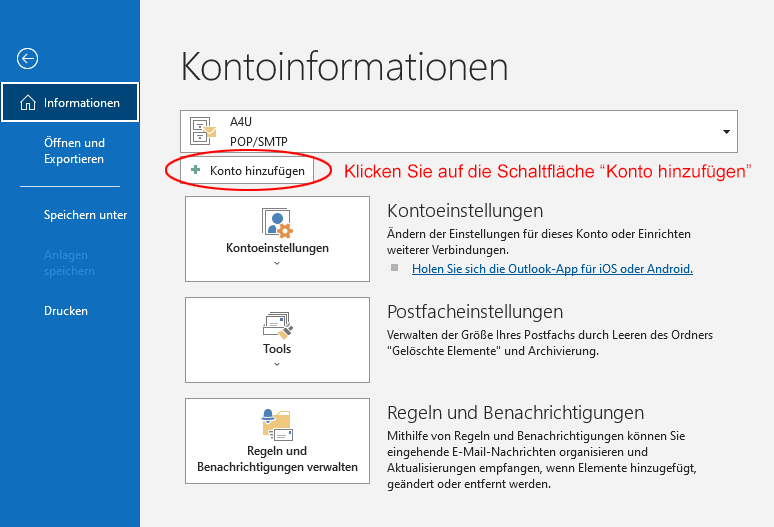Open the Tools mailbox cleanup button
774x527 pixels.
[x=277, y=339]
